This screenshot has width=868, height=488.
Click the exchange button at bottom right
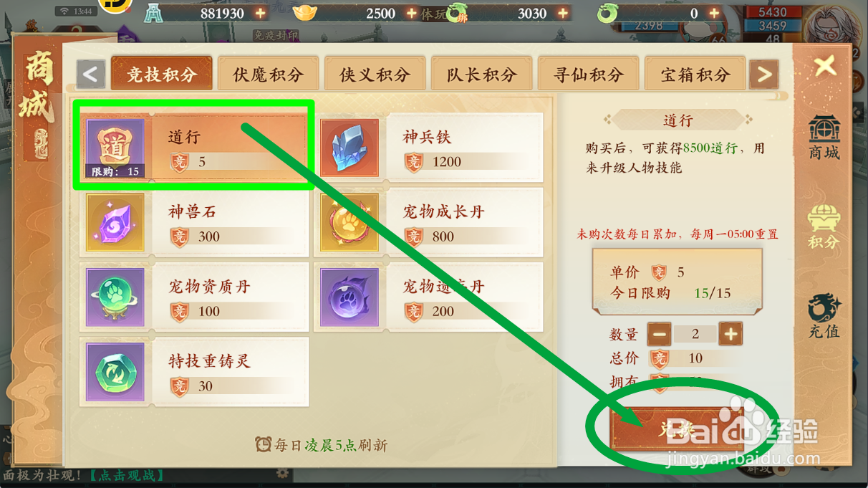pos(677,429)
